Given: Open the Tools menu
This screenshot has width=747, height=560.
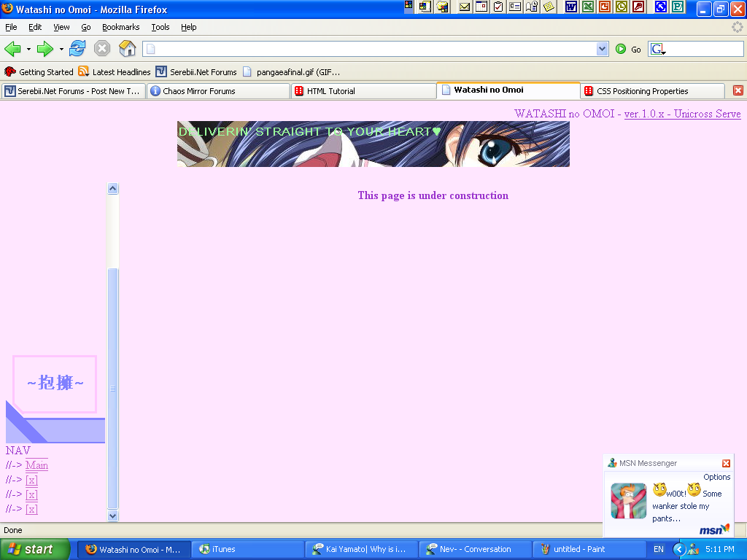Looking at the screenshot, I should coord(160,27).
